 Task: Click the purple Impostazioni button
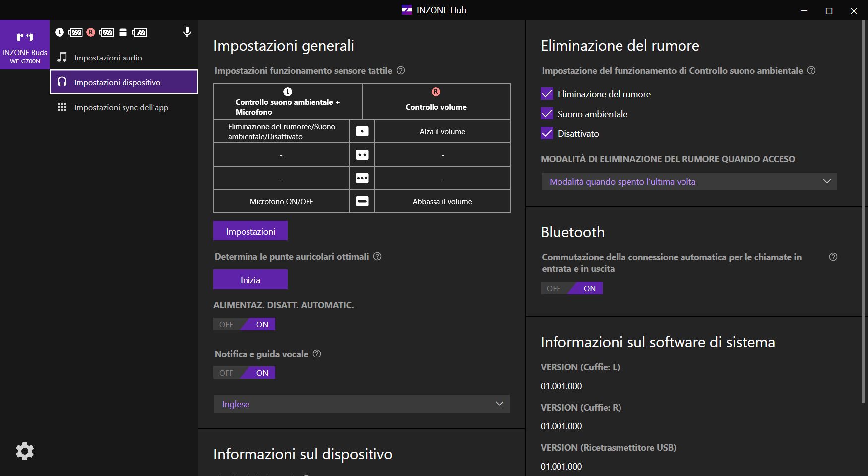[x=250, y=231]
